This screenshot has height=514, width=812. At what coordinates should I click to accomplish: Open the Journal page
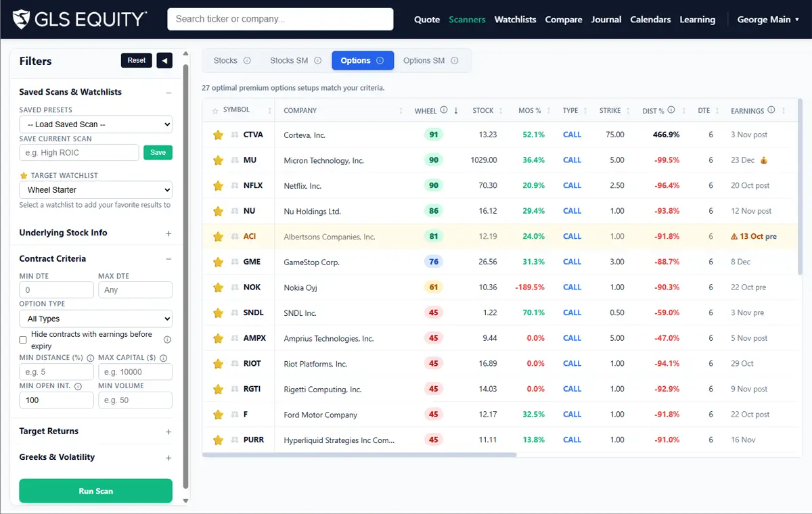[606, 20]
